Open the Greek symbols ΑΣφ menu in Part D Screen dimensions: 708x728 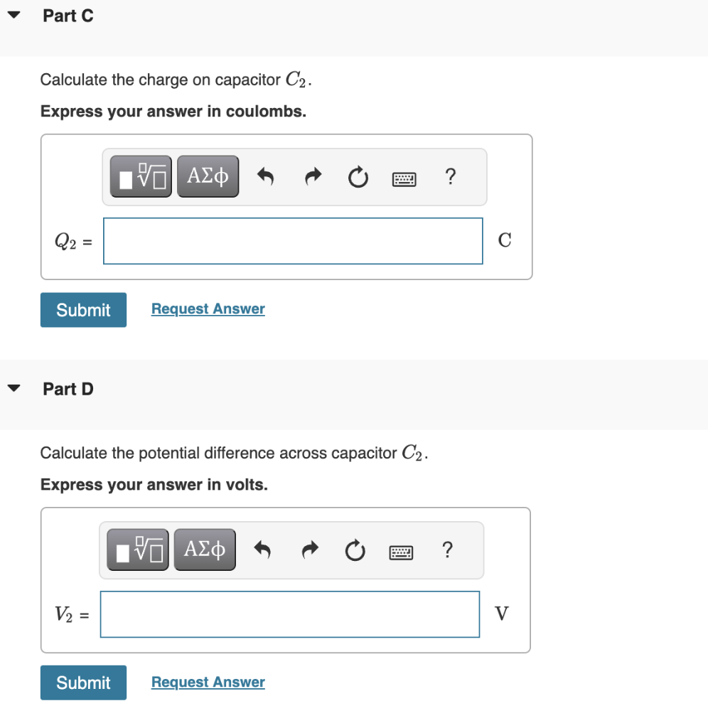205,549
